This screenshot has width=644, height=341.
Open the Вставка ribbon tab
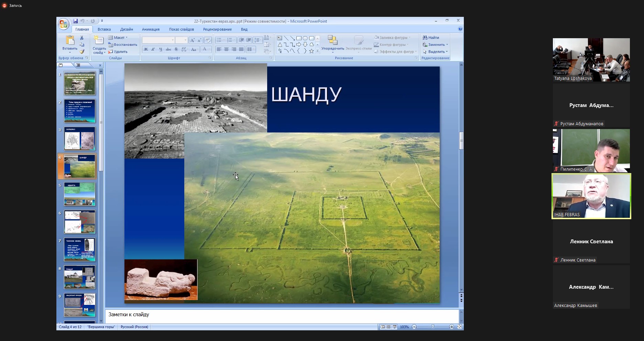click(104, 29)
